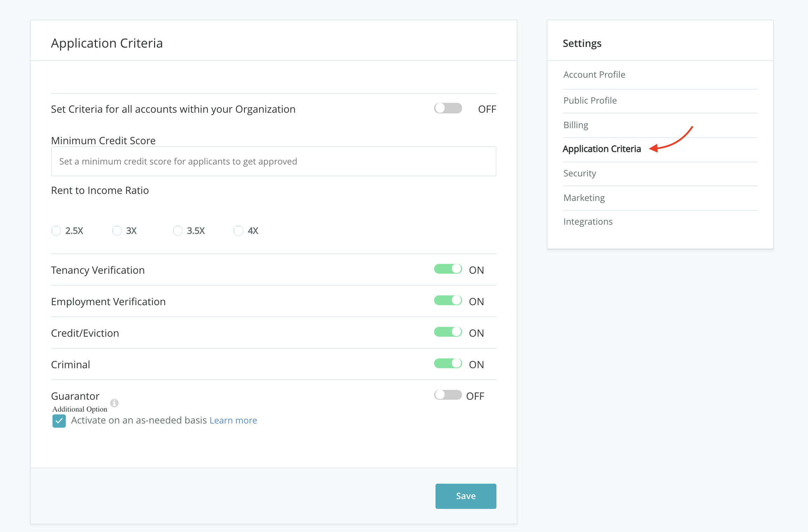Select 2.5X rent to income ratio
The width and height of the screenshot is (808, 532).
click(56, 231)
